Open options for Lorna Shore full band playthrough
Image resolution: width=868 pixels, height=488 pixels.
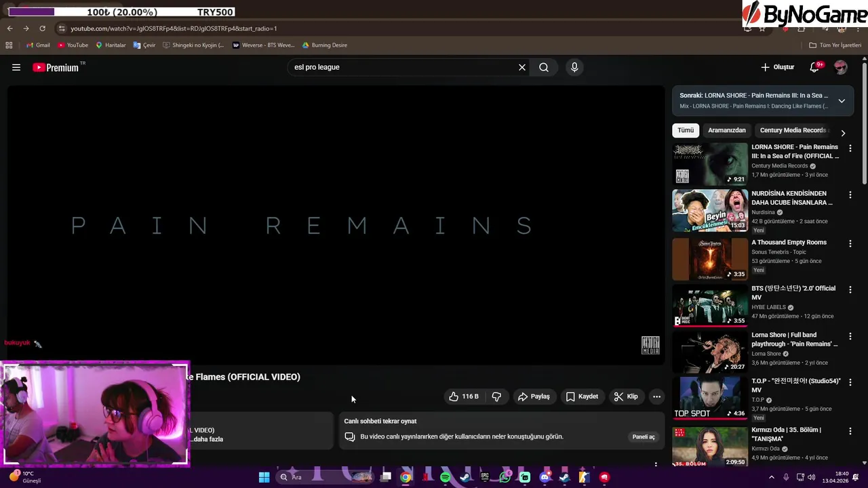[x=850, y=336]
